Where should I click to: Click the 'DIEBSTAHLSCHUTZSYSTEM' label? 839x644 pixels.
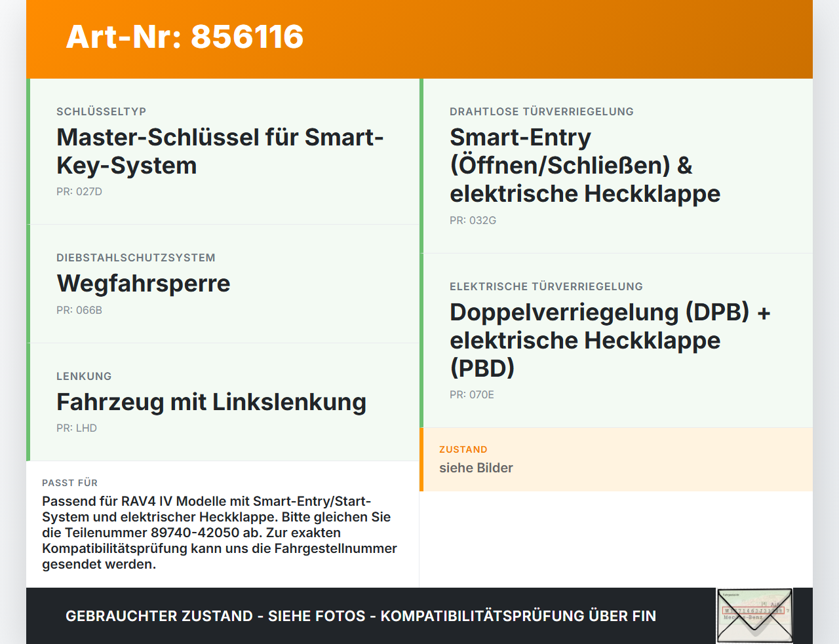click(136, 257)
